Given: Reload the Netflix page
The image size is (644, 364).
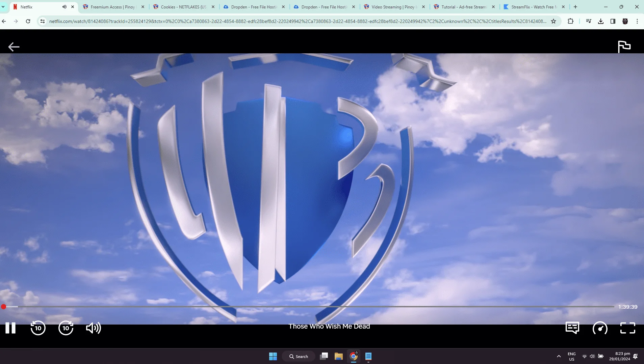Looking at the screenshot, I should (x=28, y=21).
